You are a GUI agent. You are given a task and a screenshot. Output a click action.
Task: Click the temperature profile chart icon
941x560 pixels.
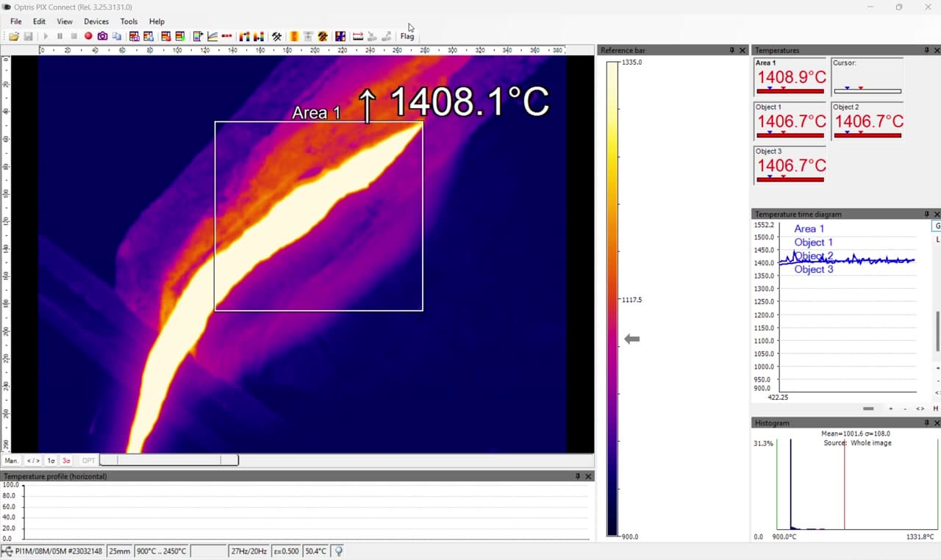click(x=212, y=36)
